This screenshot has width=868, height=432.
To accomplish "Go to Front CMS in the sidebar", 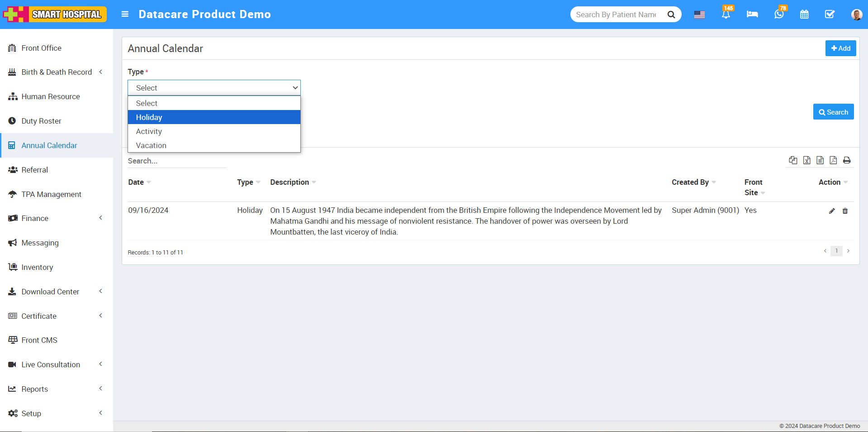I will pos(39,340).
